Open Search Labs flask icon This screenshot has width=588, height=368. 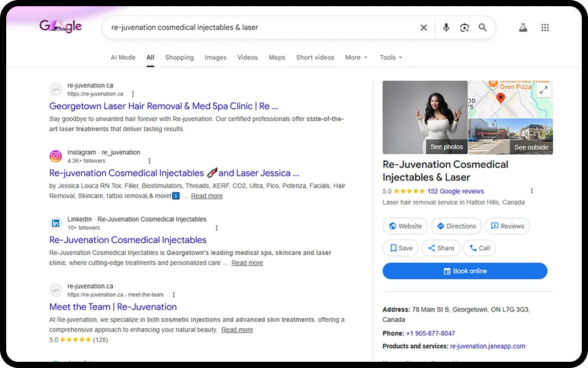pos(523,27)
